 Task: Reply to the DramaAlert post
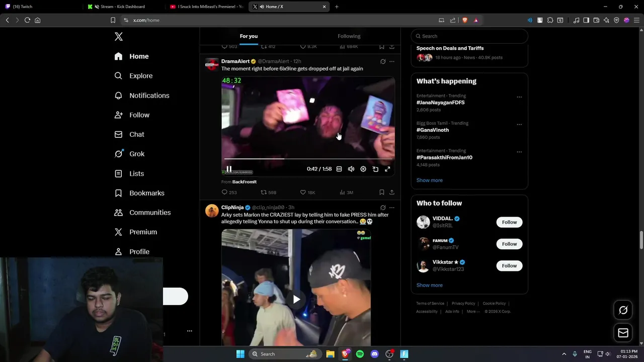(x=229, y=193)
